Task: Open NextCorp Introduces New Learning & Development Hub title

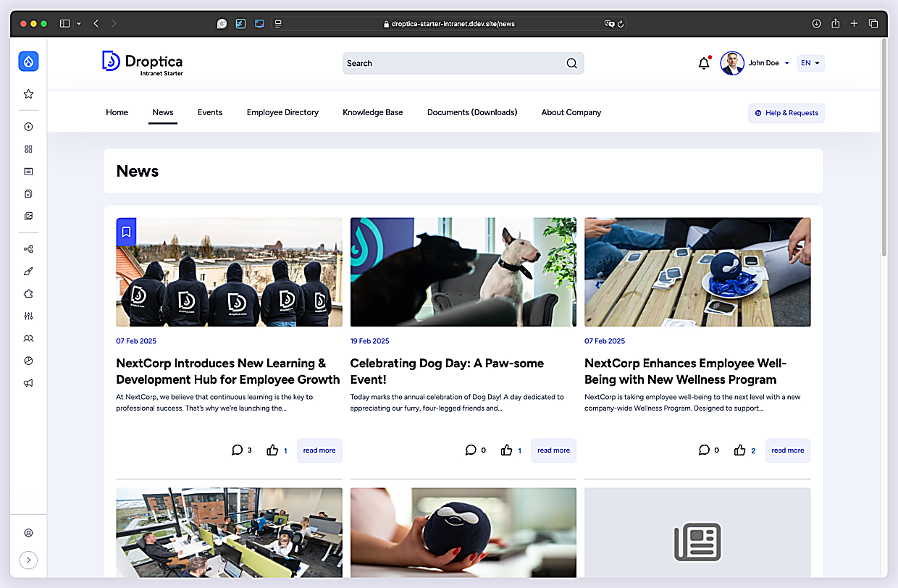Action: click(x=228, y=371)
